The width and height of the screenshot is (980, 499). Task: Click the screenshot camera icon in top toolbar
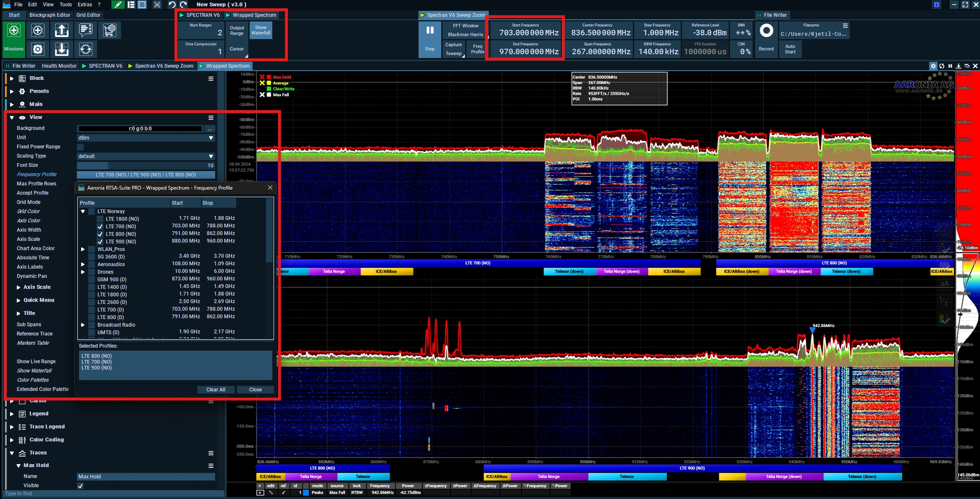[x=157, y=5]
